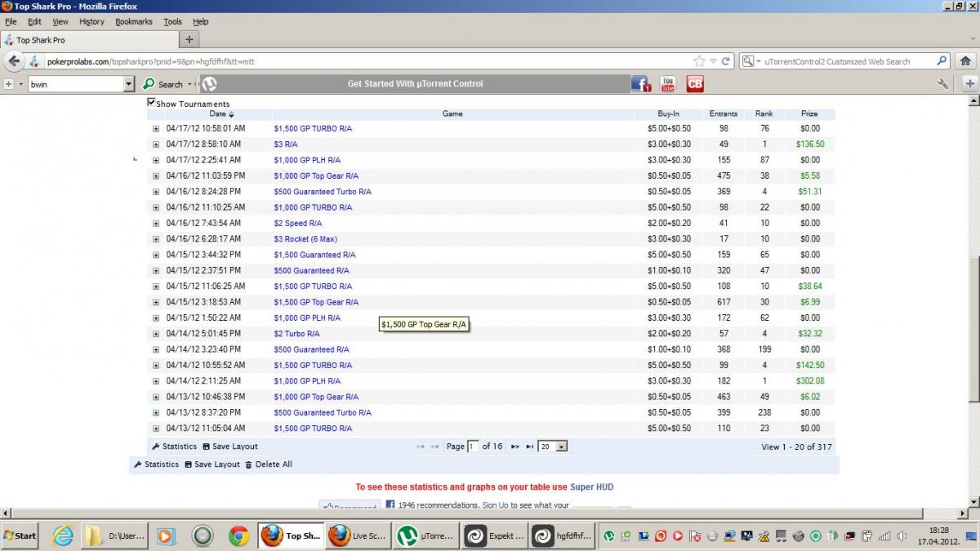Open a new browser tab with plus button
The width and height of the screenshot is (980, 551).
[189, 39]
